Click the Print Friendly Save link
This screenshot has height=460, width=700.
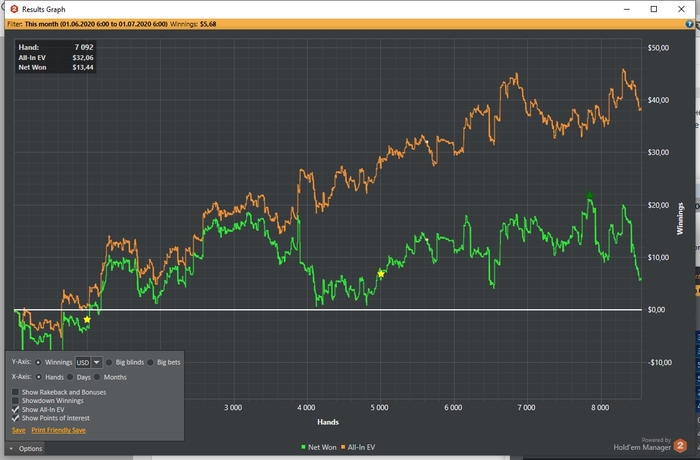click(x=58, y=430)
